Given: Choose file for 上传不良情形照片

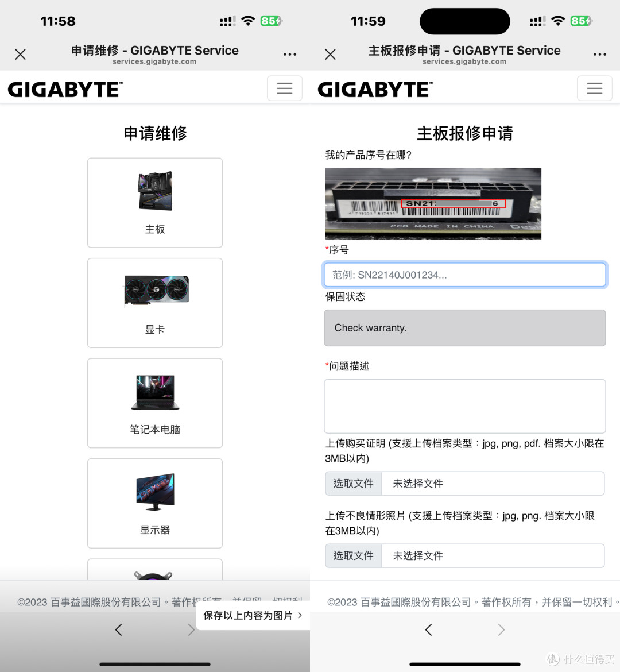Looking at the screenshot, I should (354, 556).
